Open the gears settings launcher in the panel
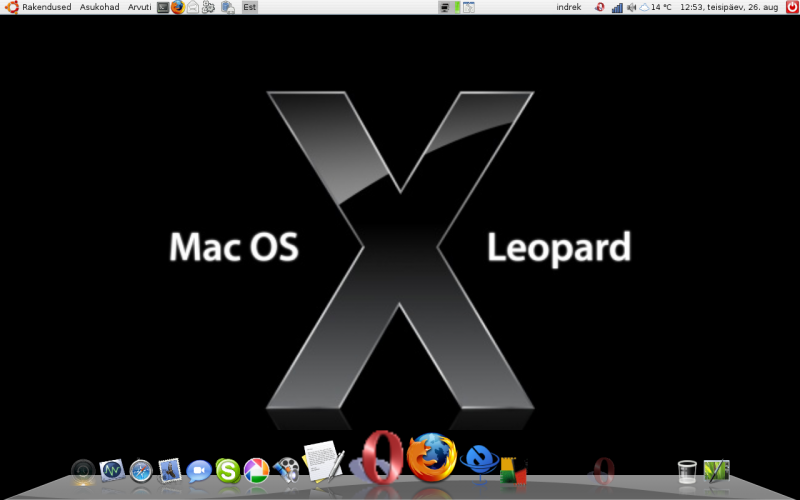 [208, 7]
